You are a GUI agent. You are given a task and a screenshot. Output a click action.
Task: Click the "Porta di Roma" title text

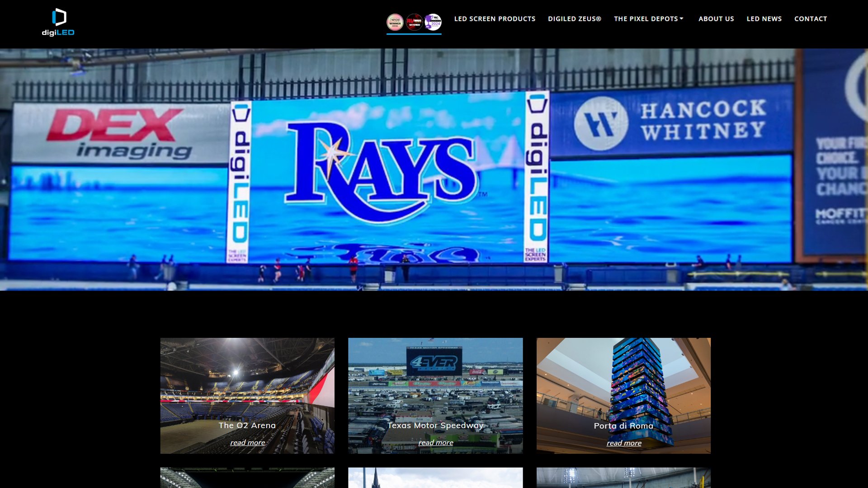point(623,426)
